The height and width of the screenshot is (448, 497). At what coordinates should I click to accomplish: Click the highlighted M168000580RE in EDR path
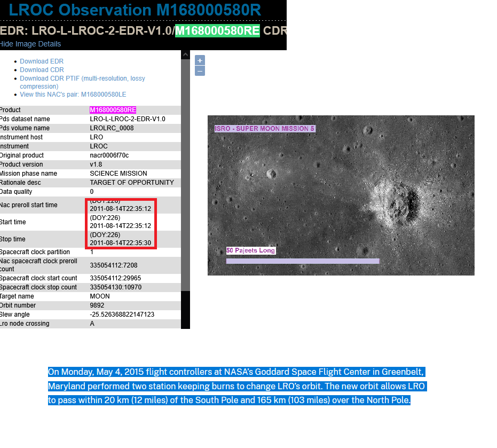pos(217,31)
